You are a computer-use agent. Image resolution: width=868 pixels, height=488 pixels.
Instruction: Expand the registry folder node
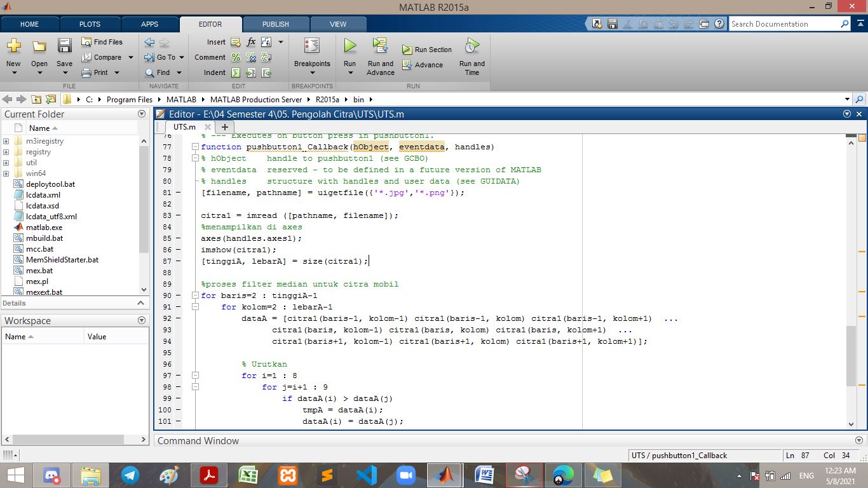[x=6, y=152]
